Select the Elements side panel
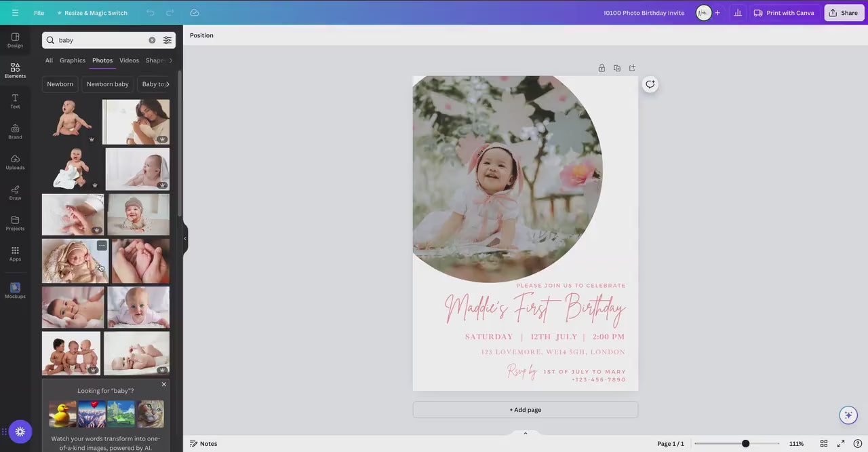This screenshot has height=452, width=868. pyautogui.click(x=15, y=71)
